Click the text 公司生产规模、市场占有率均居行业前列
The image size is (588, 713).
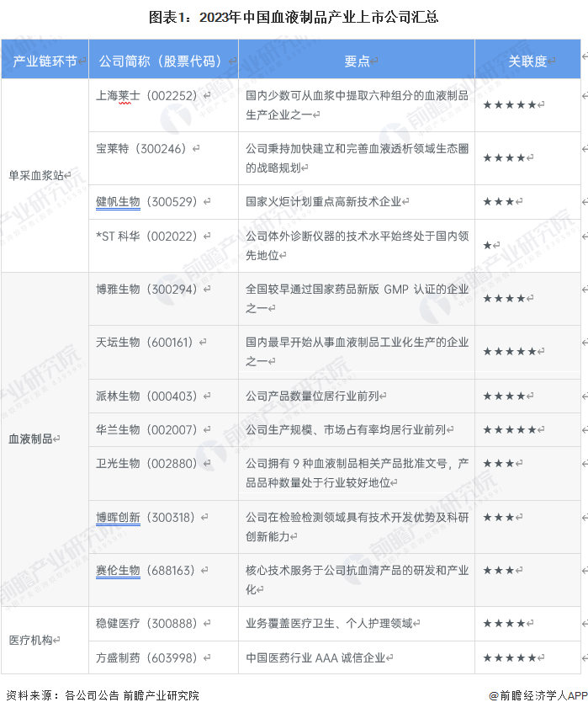pos(346,429)
